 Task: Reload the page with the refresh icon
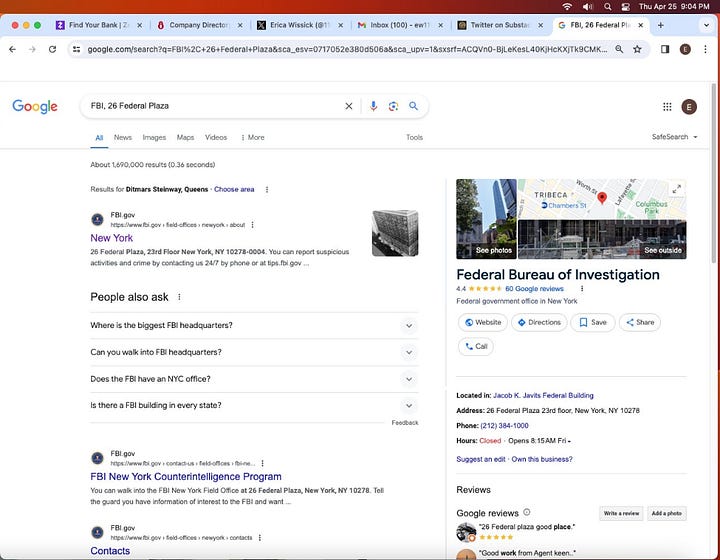[52, 49]
